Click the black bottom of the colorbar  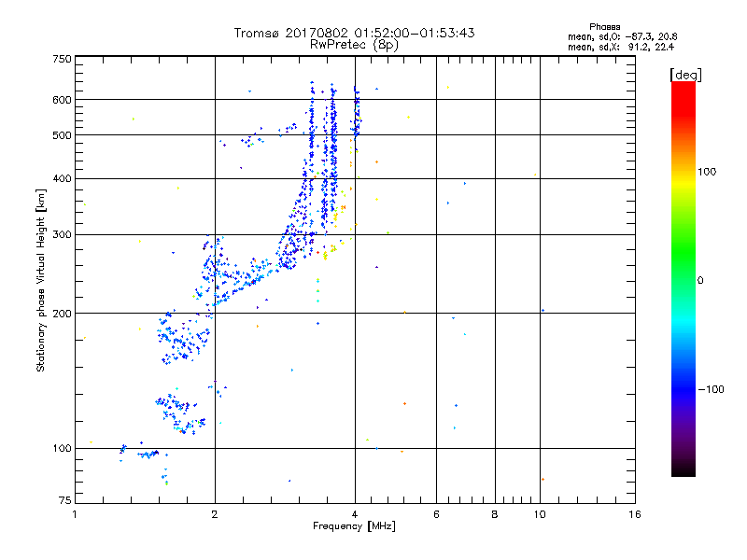(x=684, y=471)
